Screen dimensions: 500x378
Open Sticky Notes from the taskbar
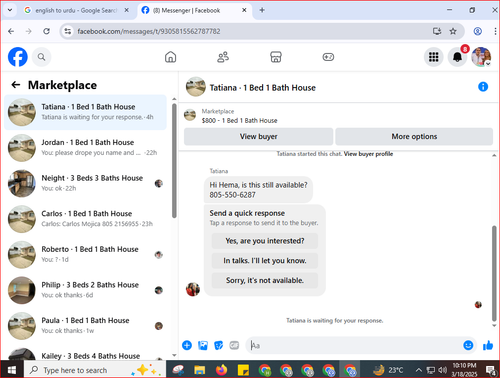pyautogui.click(x=243, y=370)
